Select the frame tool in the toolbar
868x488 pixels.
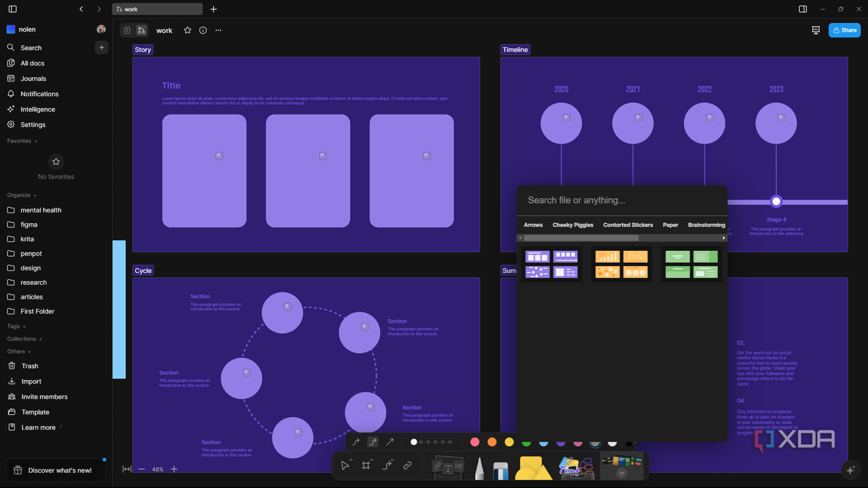click(367, 465)
